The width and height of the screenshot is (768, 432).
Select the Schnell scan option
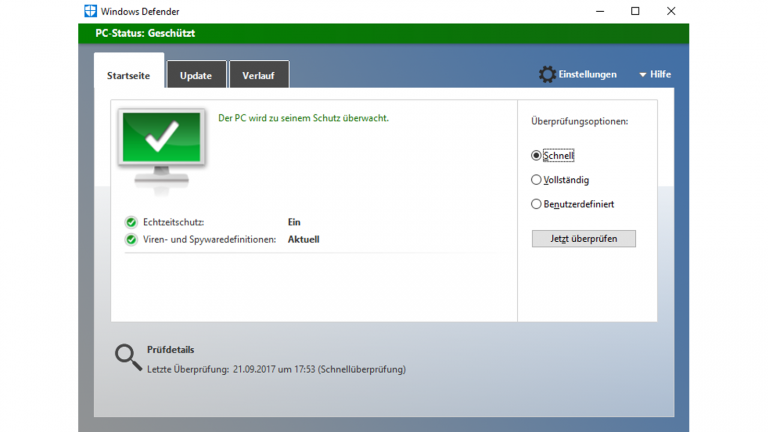pos(536,155)
